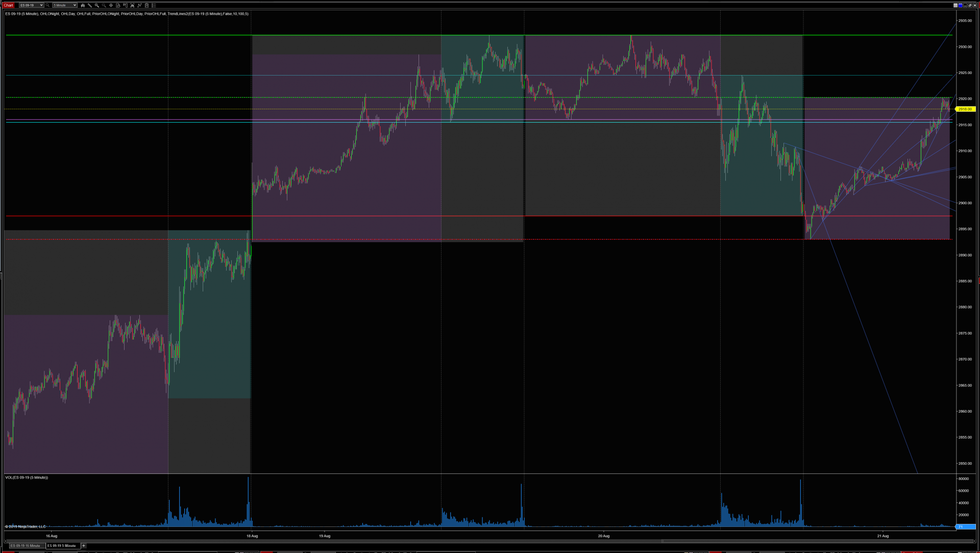Viewport: 980px width, 553px height.
Task: Select the drawing tools pencil icon
Action: point(90,5)
